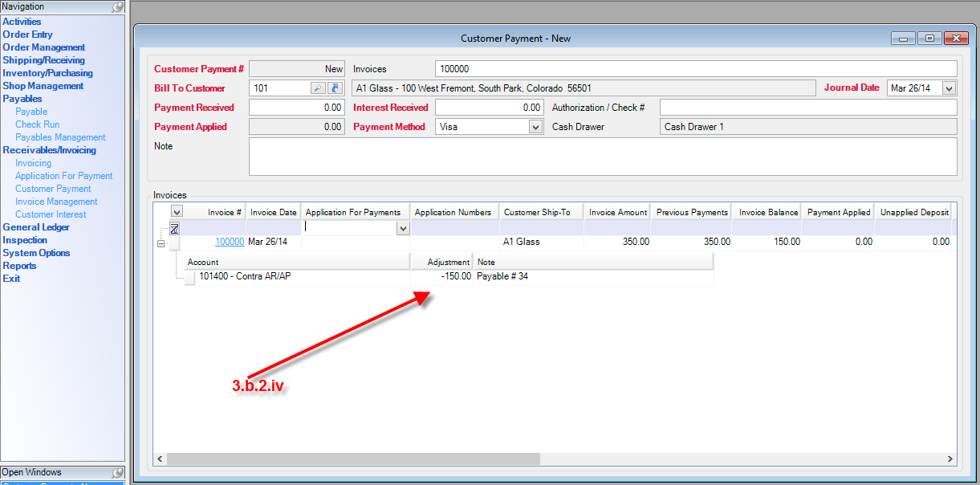
Task: Expand the Application For Payments filter dropdown
Action: coord(403,228)
